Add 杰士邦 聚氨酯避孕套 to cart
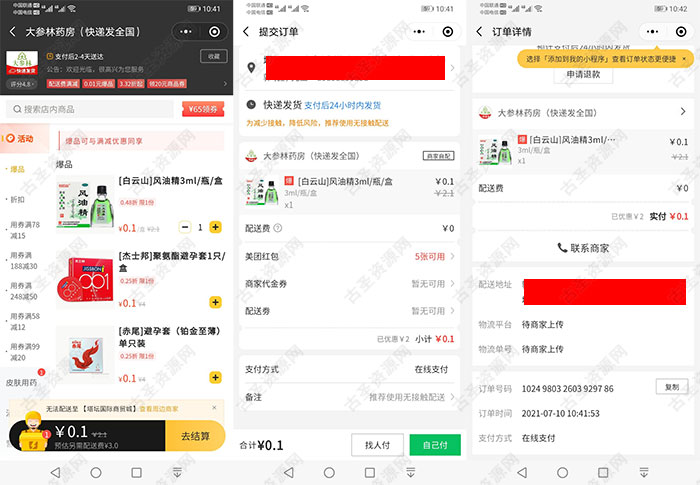 point(215,302)
